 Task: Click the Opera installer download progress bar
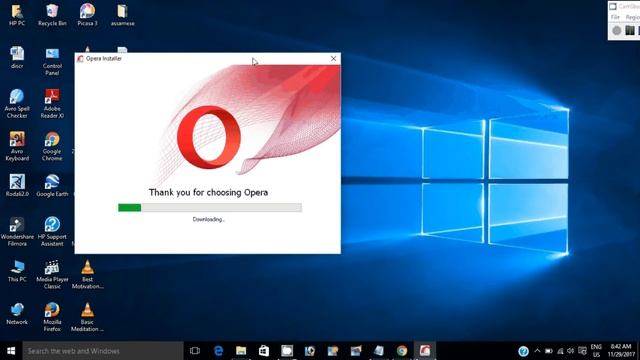210,208
